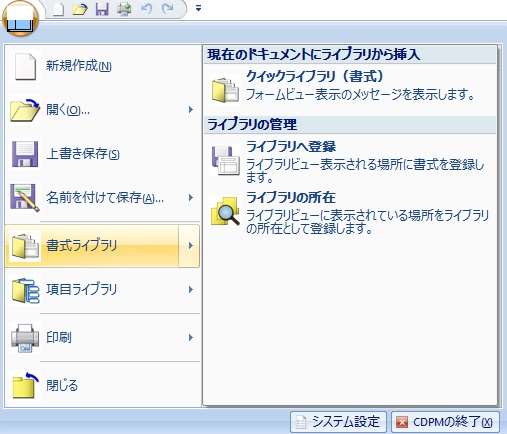Click the undo arrow in quick access toolbar
The width and height of the screenshot is (507, 434).
point(146,9)
